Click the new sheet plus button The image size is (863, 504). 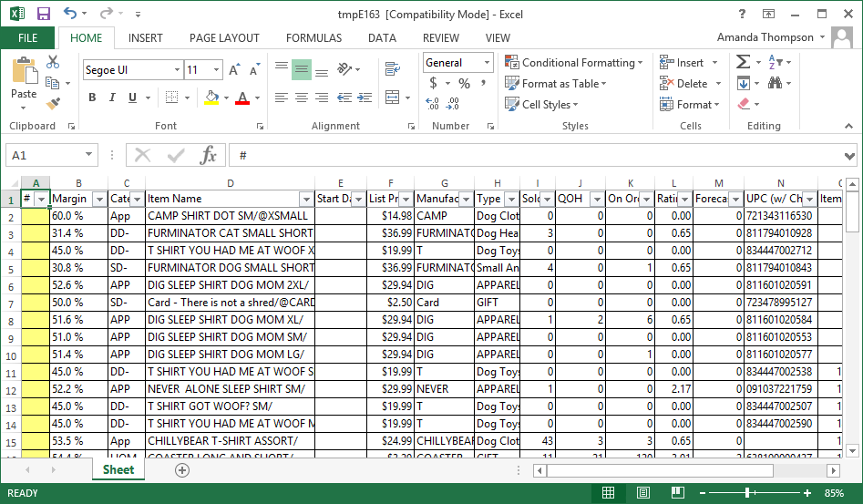click(x=182, y=470)
